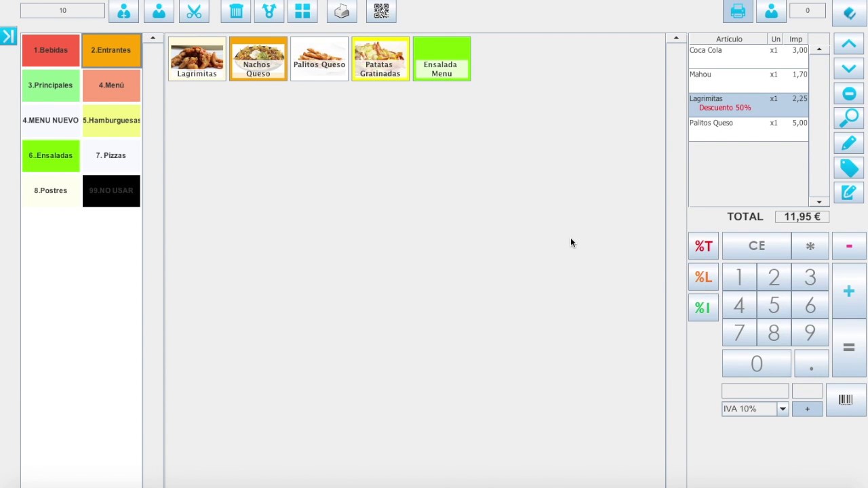Click up arrow above category panel
Image resolution: width=868 pixels, height=488 pixels.
[153, 38]
